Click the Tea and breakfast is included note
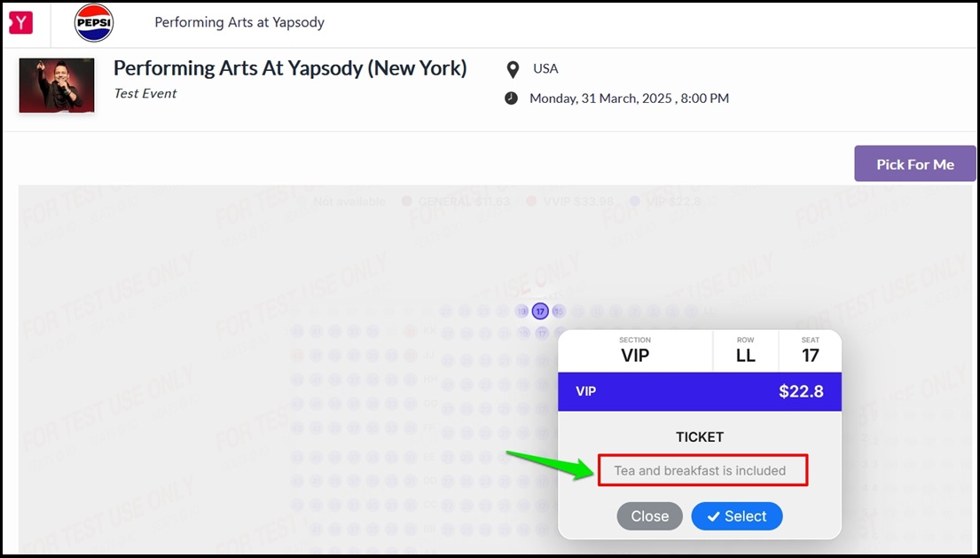 tap(700, 470)
